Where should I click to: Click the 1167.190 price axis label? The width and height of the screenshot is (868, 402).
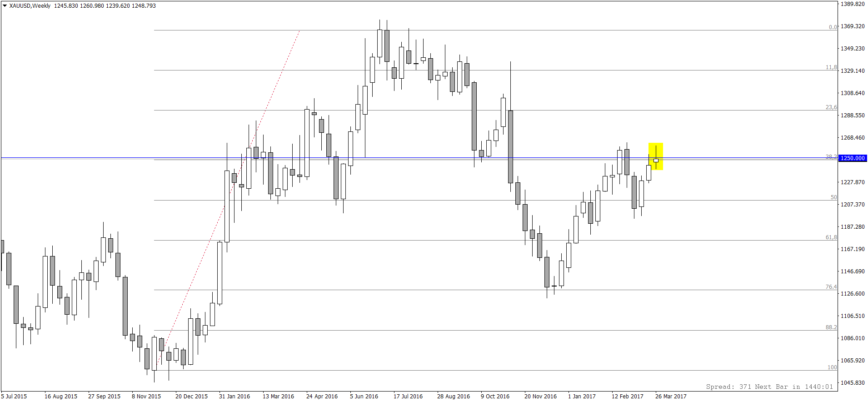(x=853, y=249)
